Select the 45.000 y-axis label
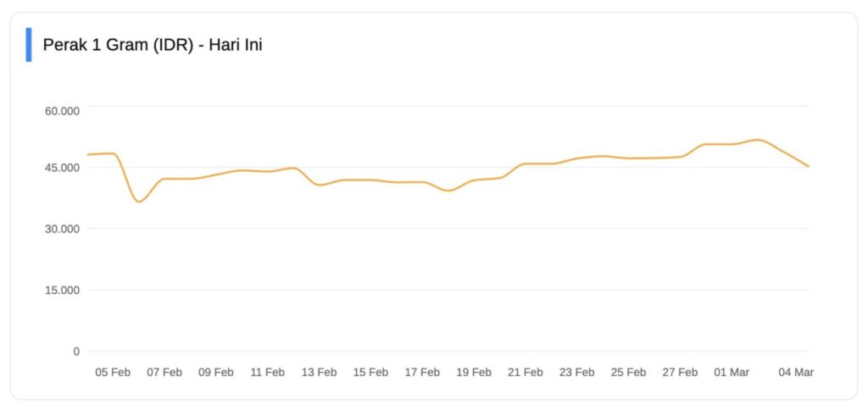The height and width of the screenshot is (410, 868). click(62, 168)
